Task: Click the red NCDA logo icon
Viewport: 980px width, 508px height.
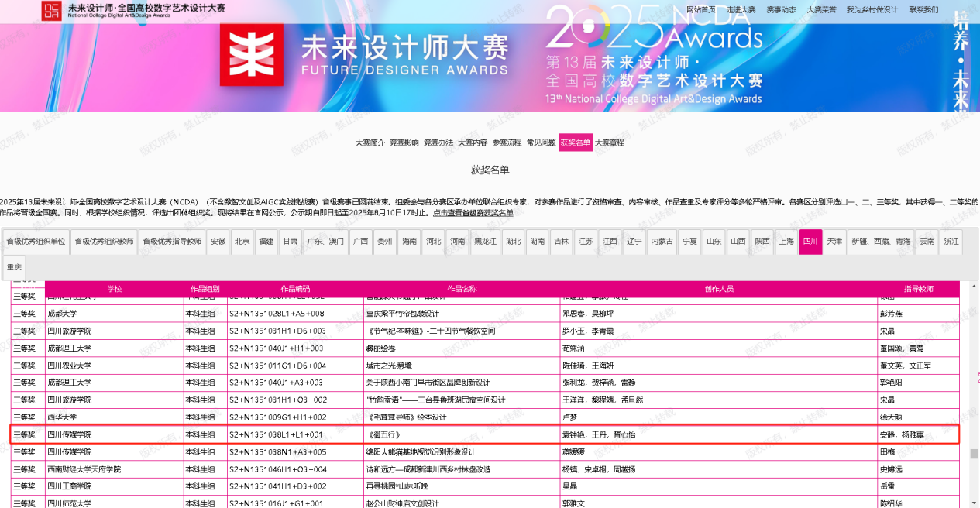Action: click(52, 10)
